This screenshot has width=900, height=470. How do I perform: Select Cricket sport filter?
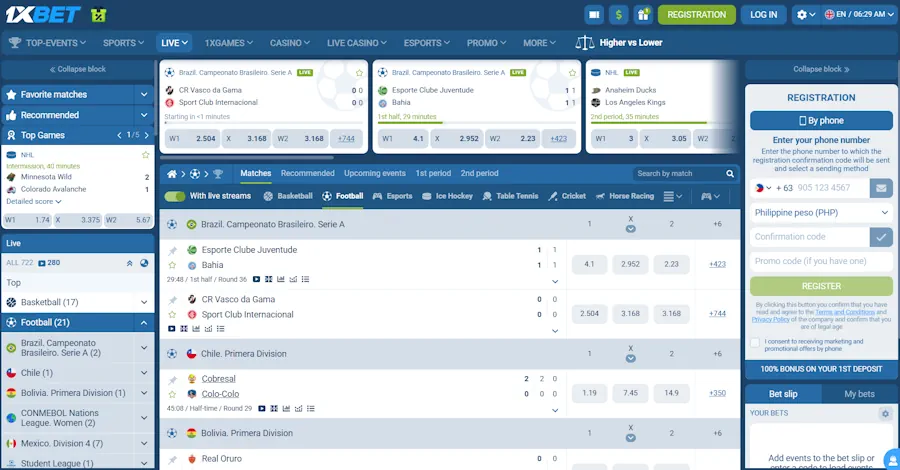pyautogui.click(x=567, y=196)
